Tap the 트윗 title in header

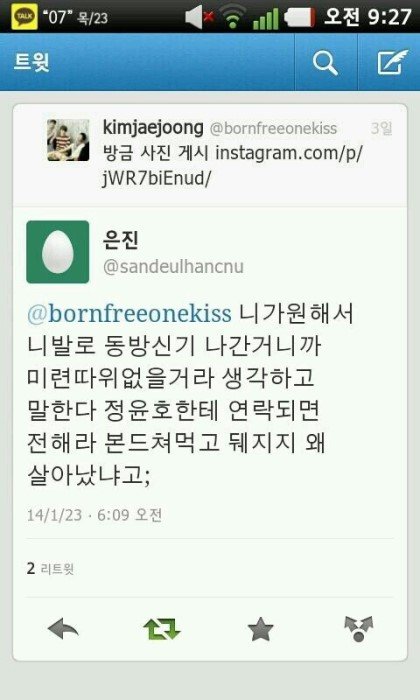(x=32, y=62)
